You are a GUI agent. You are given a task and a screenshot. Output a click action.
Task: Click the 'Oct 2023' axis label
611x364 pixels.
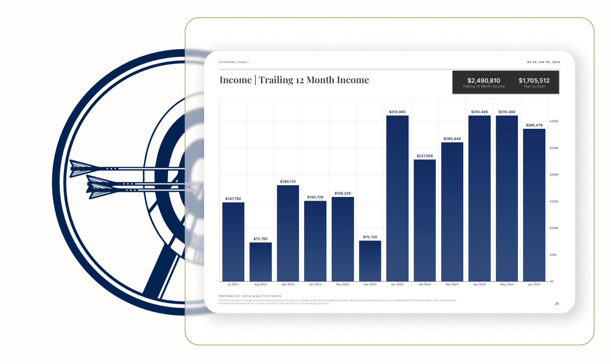[315, 284]
